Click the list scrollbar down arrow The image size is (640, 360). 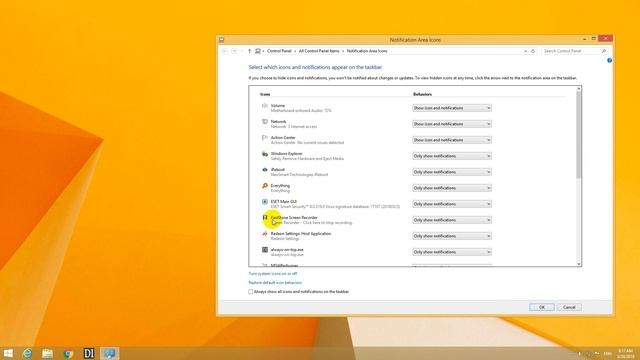pos(578,264)
